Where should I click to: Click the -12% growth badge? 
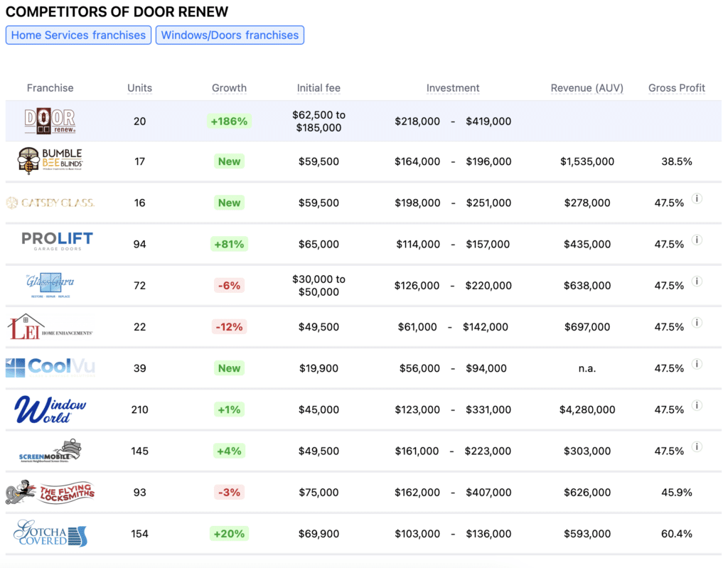click(230, 326)
